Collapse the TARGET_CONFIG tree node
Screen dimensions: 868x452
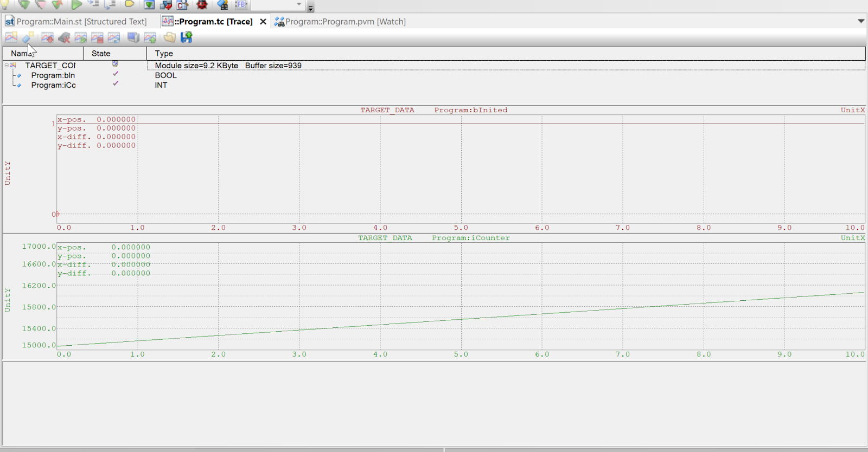tap(7, 66)
